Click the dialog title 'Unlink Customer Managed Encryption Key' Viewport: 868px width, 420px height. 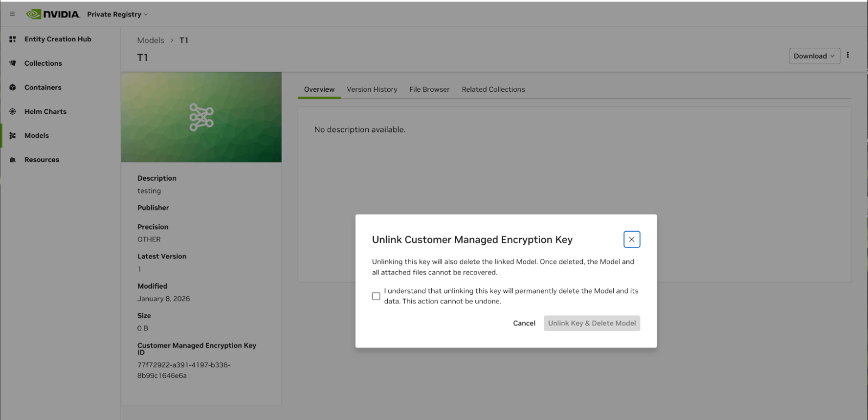(472, 240)
